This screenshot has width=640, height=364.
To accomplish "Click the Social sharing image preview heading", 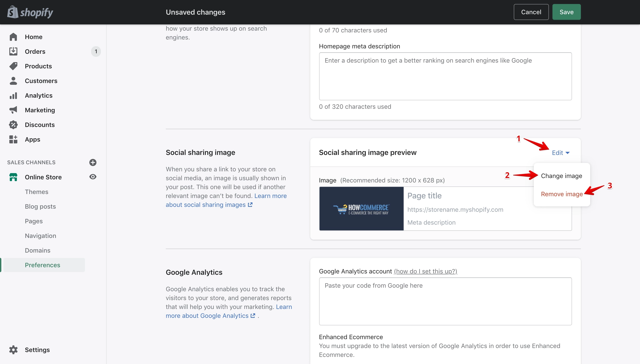I will (367, 152).
